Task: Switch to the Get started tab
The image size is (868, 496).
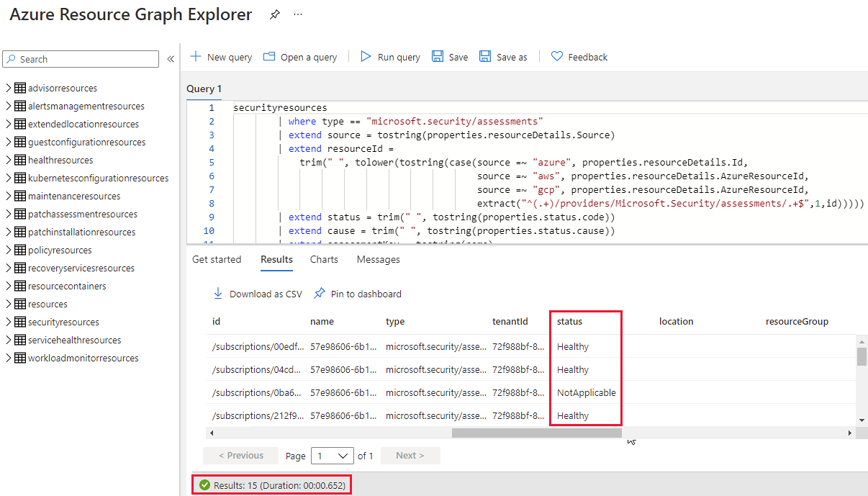Action: point(217,259)
